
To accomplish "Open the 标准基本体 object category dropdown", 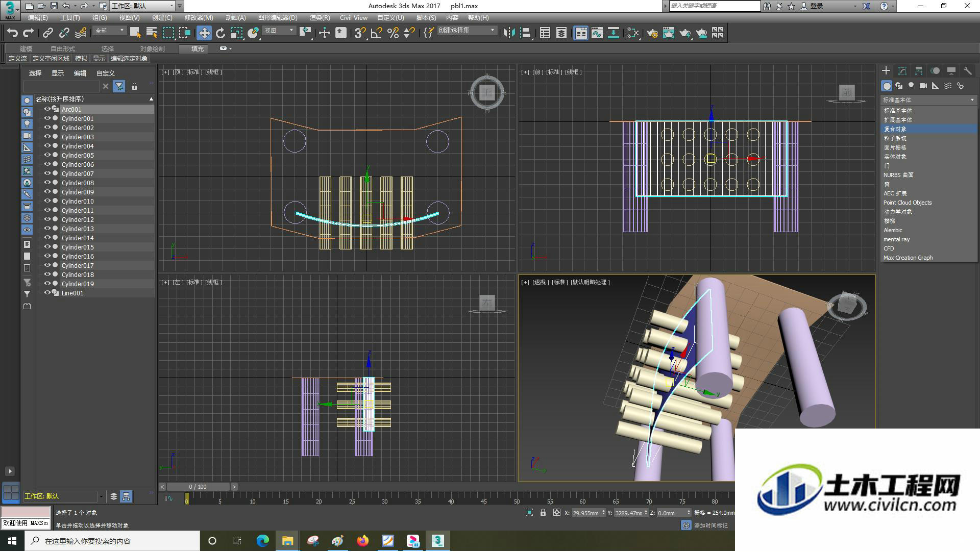I will coord(928,100).
